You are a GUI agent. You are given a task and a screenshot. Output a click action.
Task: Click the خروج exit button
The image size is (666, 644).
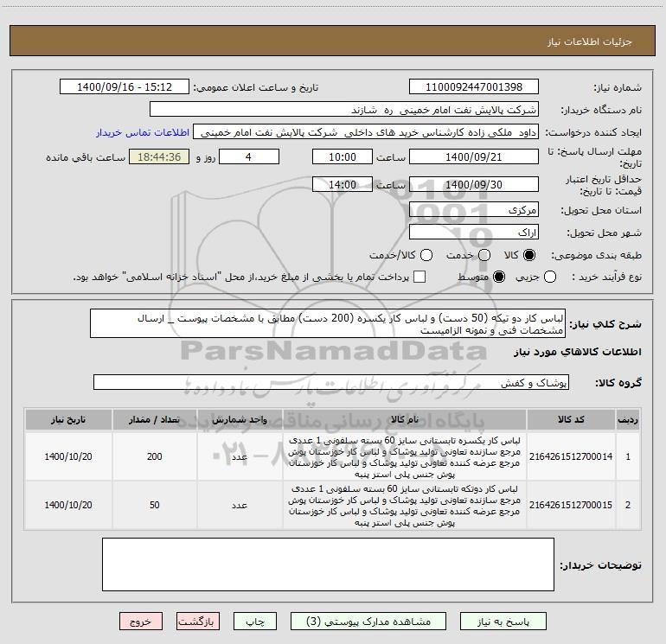pos(141,622)
